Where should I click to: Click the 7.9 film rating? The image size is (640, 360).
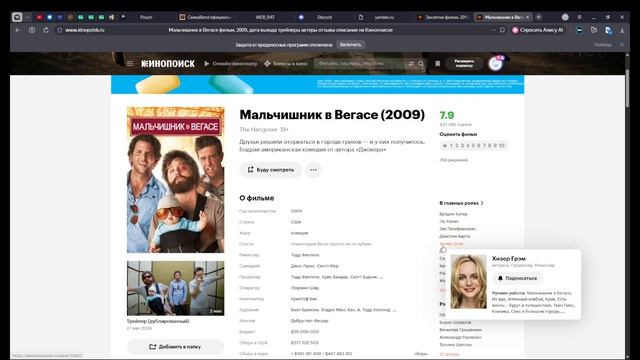447,116
